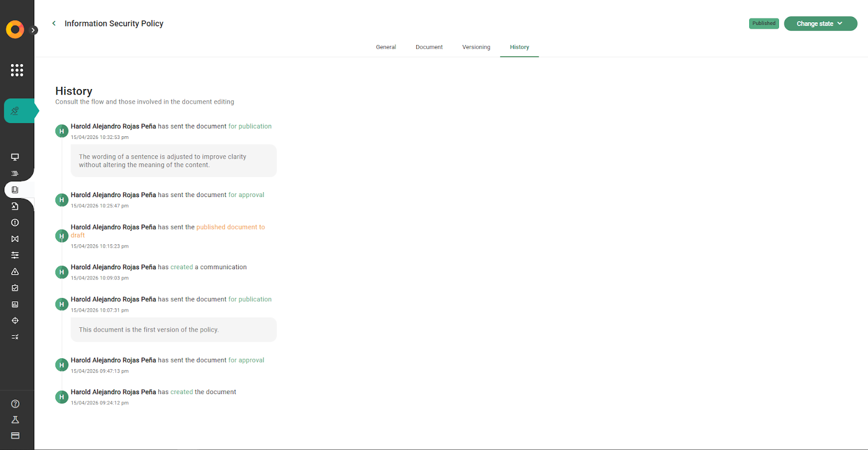Expand the sidebar with the arrow button
Screen dimensions: 868x450
(x=34, y=30)
